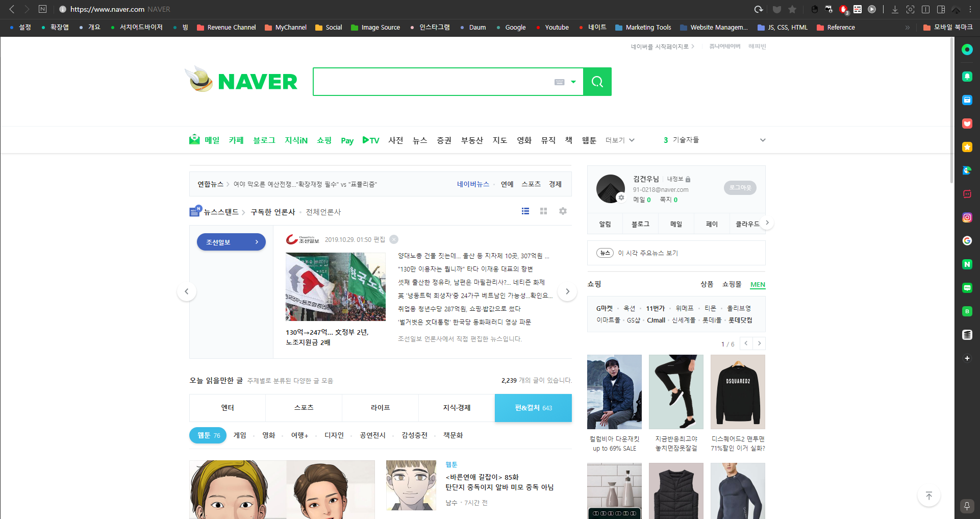Open the notification bell in sidebar
Image resolution: width=980 pixels, height=519 pixels.
[967, 77]
